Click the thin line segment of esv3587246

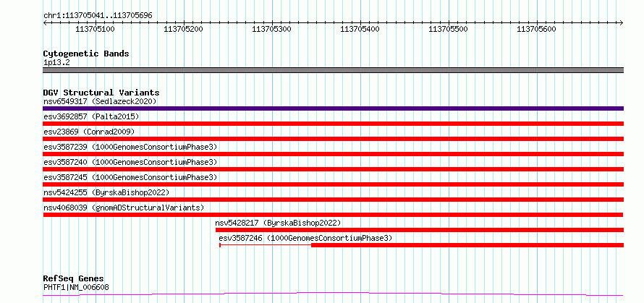coord(266,245)
